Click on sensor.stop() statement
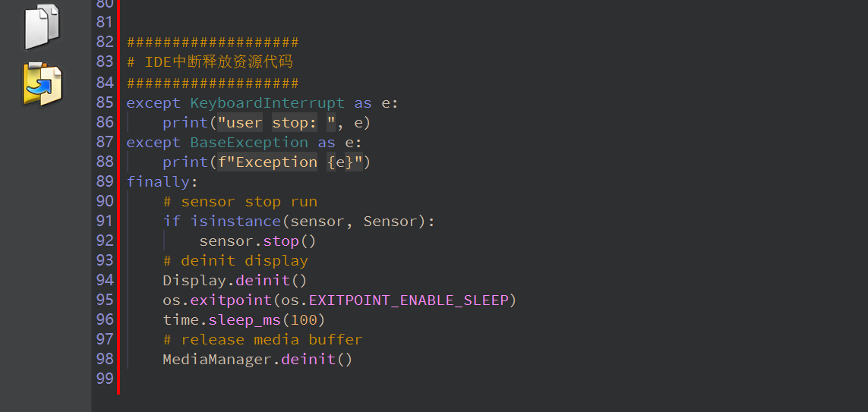 257,241
